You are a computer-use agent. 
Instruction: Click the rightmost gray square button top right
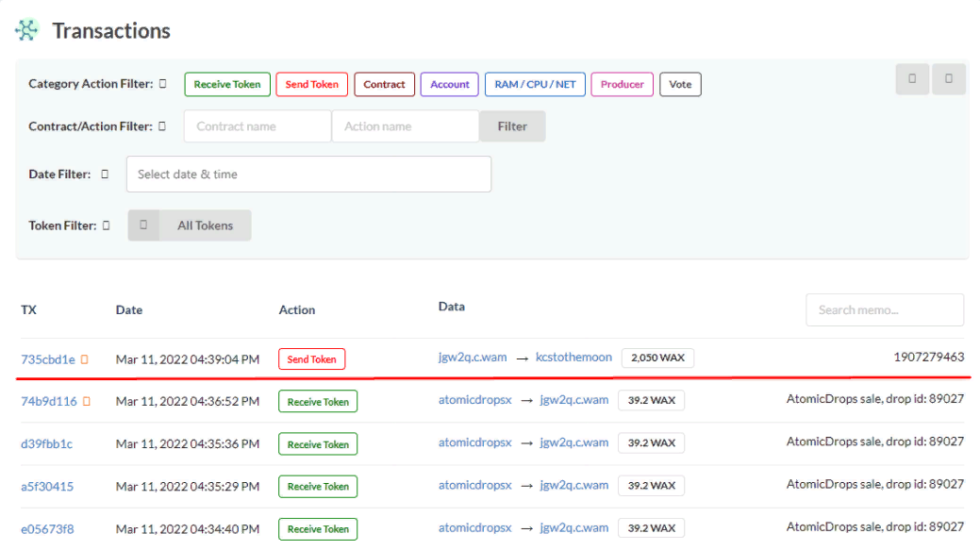[949, 78]
